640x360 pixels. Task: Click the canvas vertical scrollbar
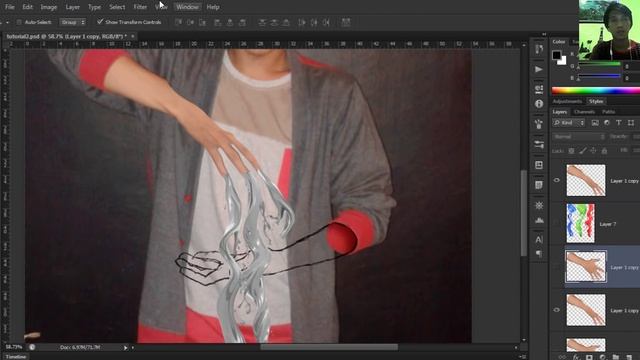click(x=524, y=213)
